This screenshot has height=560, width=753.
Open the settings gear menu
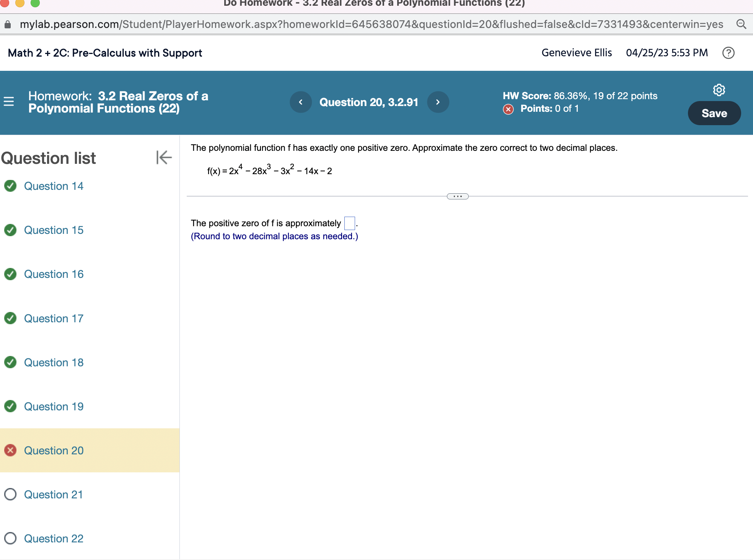coord(720,90)
